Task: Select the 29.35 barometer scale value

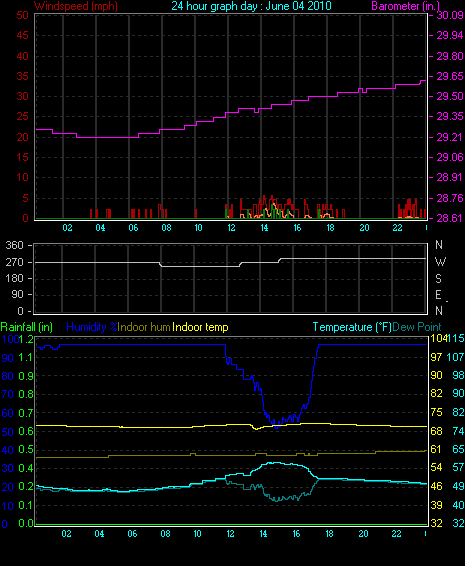Action: coord(450,117)
